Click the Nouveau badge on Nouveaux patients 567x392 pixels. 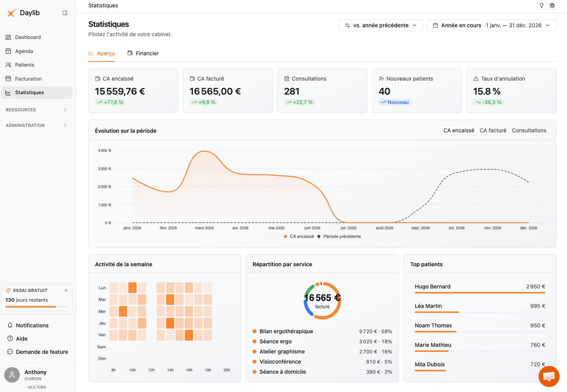click(x=395, y=102)
